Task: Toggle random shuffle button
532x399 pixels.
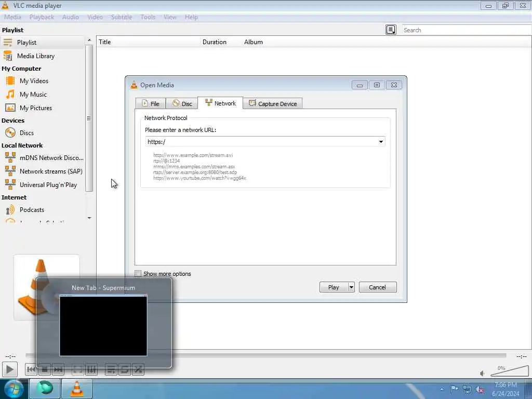Action: (138, 369)
